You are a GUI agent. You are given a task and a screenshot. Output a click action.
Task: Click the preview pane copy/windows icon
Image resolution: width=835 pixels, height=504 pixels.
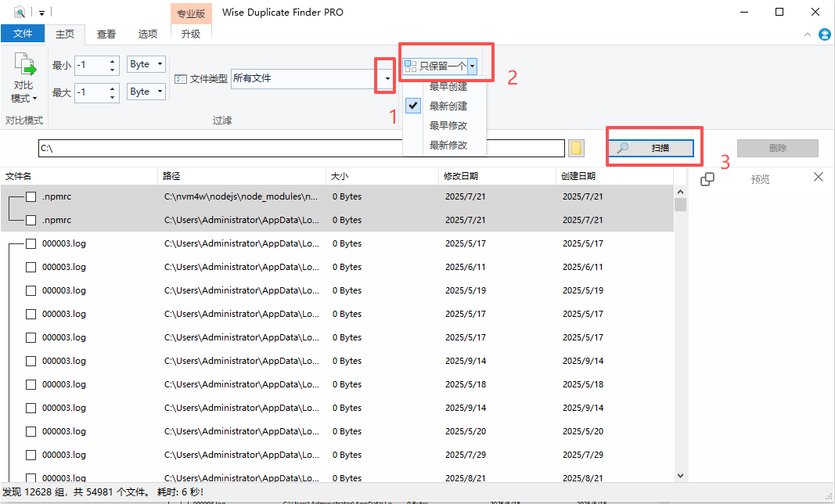(707, 179)
